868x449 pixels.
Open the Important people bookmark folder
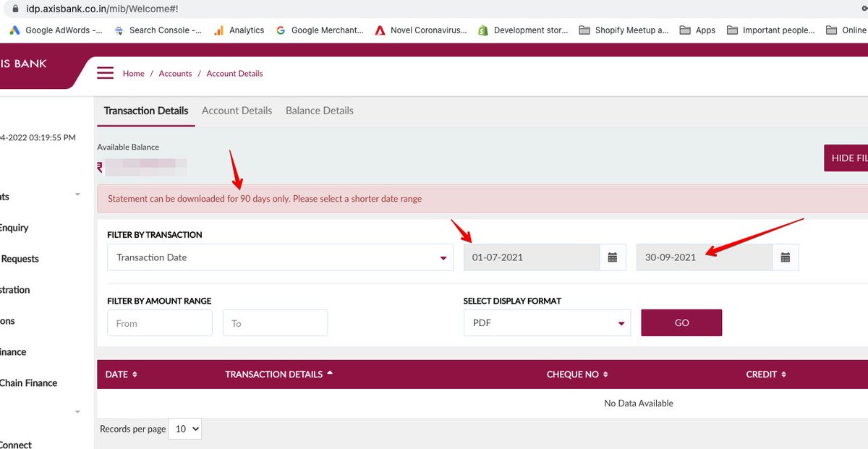(770, 30)
